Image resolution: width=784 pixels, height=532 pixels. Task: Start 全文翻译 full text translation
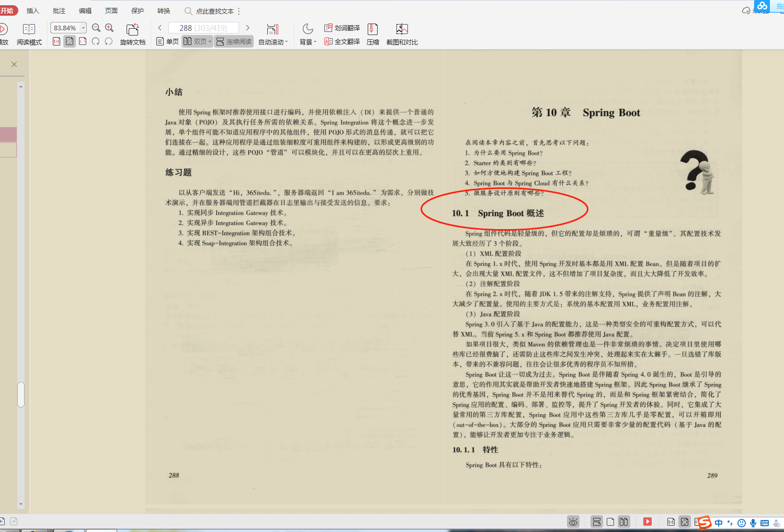[342, 41]
